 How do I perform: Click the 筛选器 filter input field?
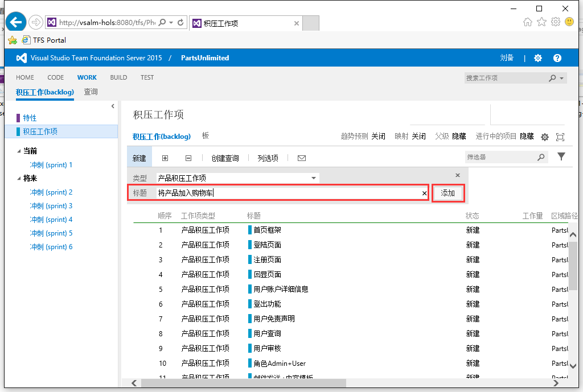tap(500, 157)
